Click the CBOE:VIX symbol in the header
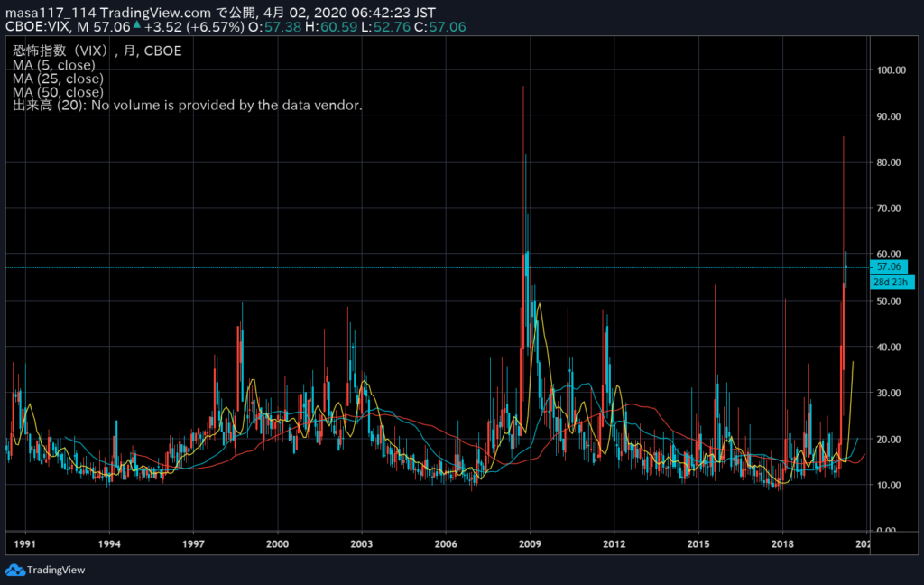Image resolution: width=924 pixels, height=585 pixels. point(38,27)
